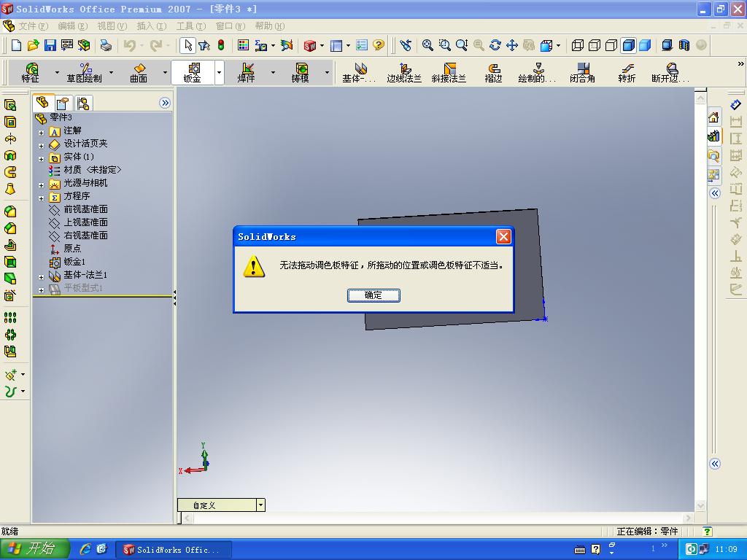Switch to the PropertyManager tab
Image resolution: width=747 pixels, height=560 pixels.
coord(63,103)
